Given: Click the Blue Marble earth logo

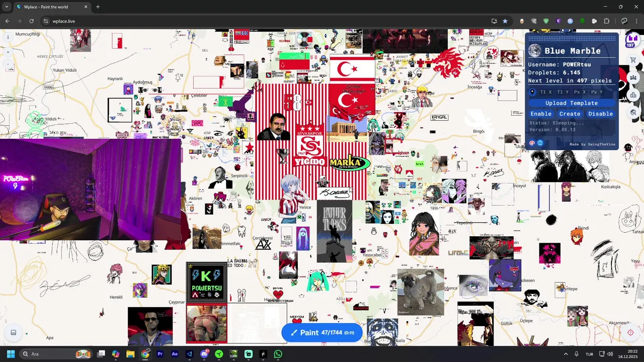Looking at the screenshot, I should [x=535, y=50].
